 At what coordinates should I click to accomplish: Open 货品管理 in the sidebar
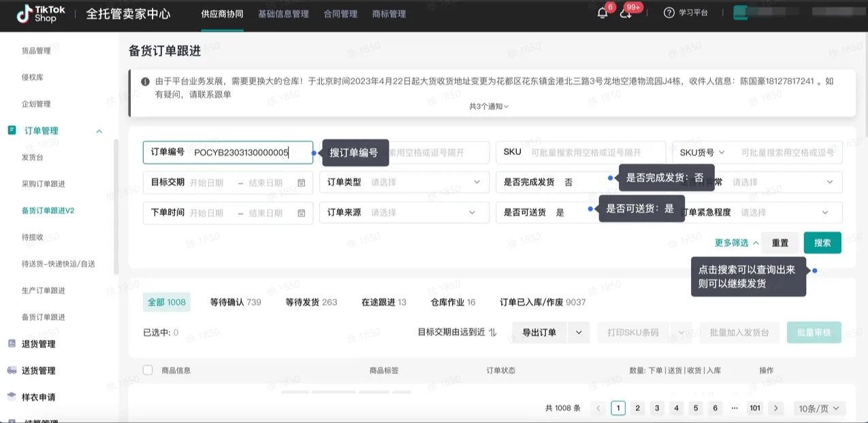click(x=36, y=50)
